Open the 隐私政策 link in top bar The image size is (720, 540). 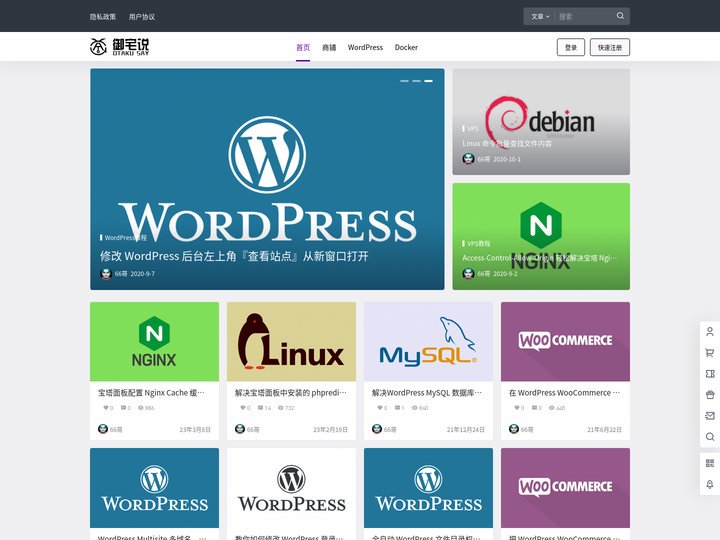coord(103,17)
